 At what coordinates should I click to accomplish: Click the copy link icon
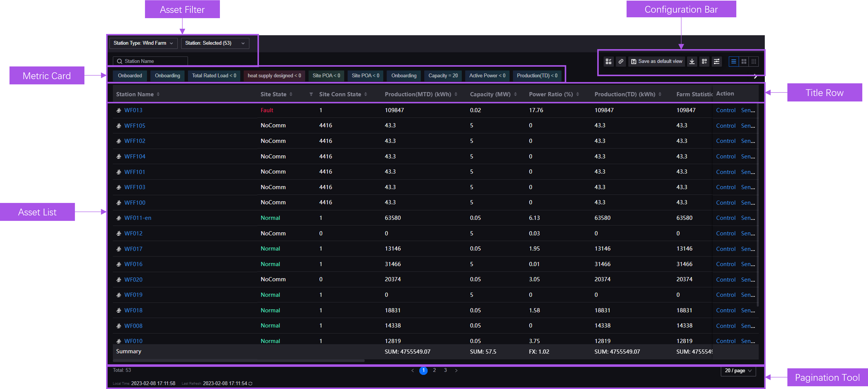click(621, 61)
